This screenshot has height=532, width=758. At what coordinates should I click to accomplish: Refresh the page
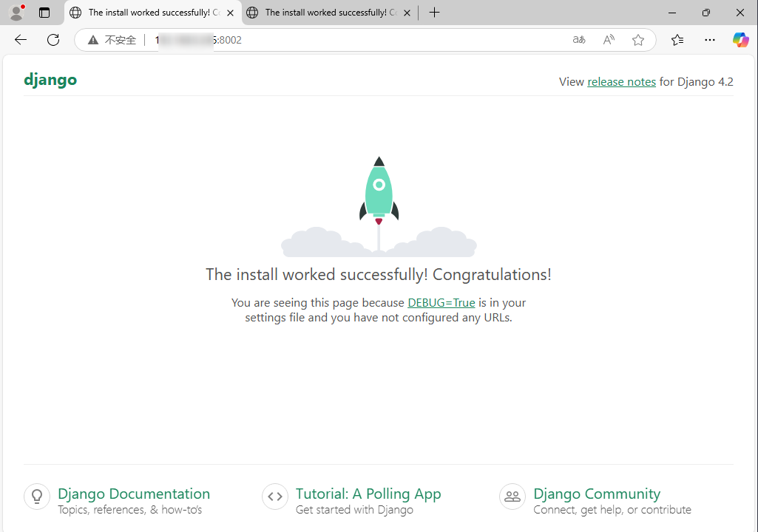tap(53, 40)
